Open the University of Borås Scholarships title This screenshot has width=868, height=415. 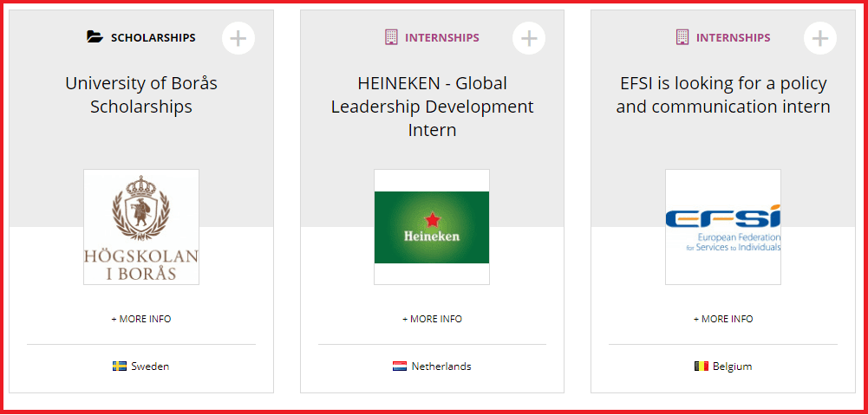point(141,95)
